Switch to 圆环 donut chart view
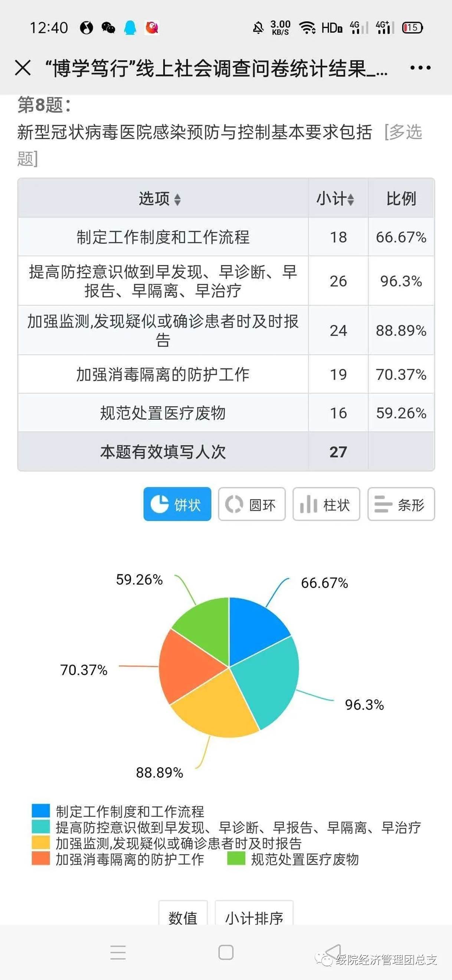Viewport: 452px width, 980px height. click(x=252, y=504)
